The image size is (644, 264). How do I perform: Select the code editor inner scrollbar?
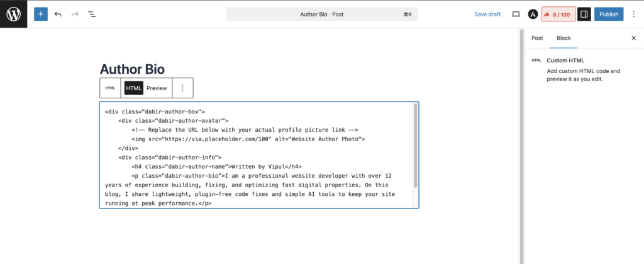pyautogui.click(x=415, y=146)
